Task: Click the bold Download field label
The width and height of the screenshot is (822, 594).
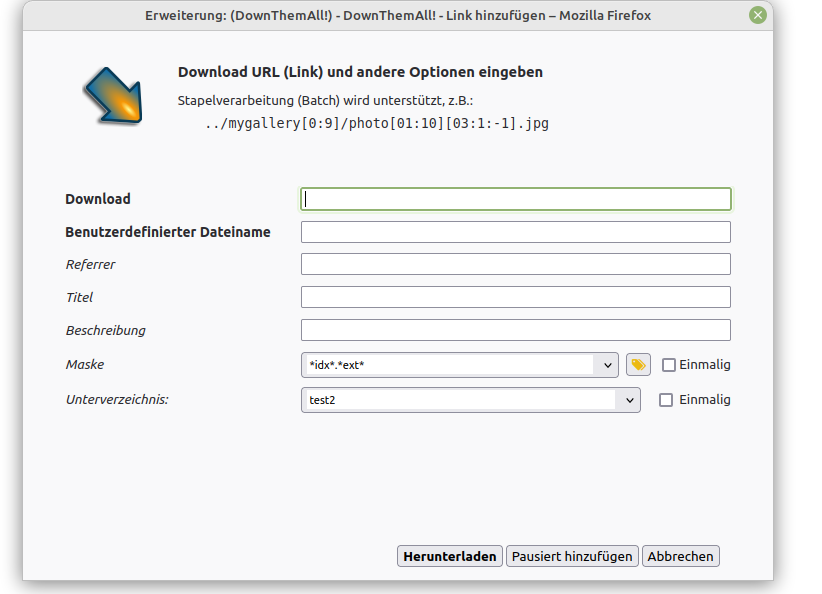Action: pos(98,199)
